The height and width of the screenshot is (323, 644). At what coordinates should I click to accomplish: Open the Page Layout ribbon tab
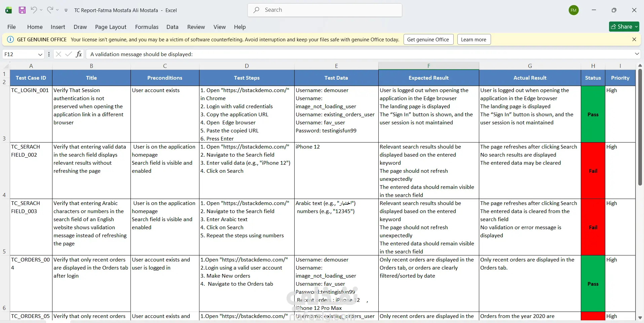(x=111, y=27)
